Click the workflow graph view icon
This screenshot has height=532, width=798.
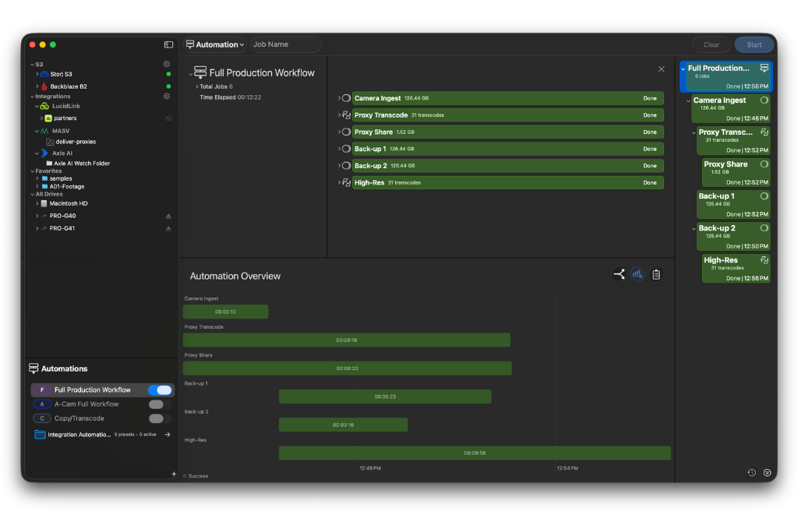pos(619,274)
